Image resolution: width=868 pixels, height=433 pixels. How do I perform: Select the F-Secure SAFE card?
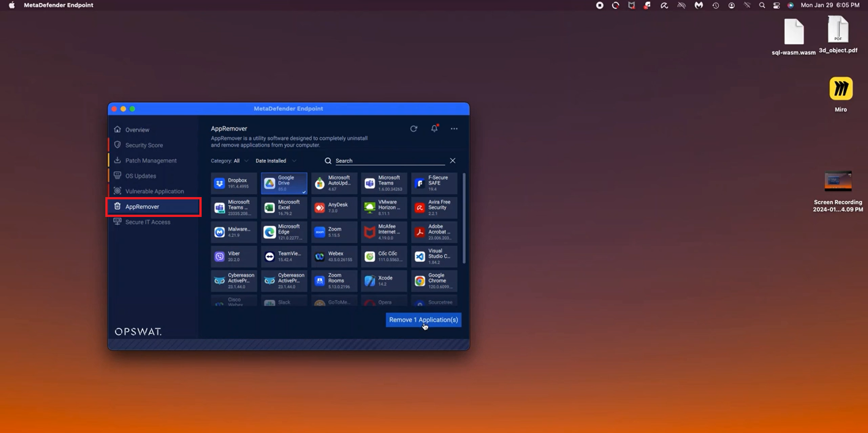pyautogui.click(x=434, y=183)
